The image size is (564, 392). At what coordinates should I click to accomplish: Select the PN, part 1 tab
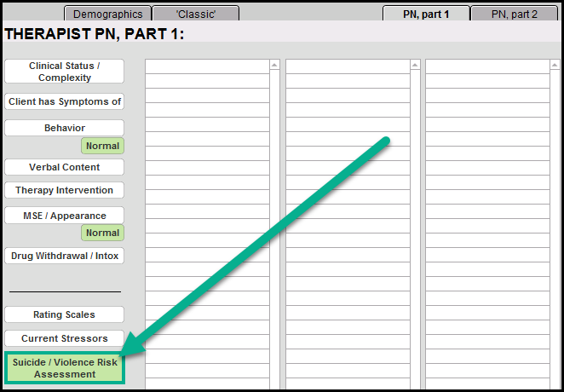point(426,14)
